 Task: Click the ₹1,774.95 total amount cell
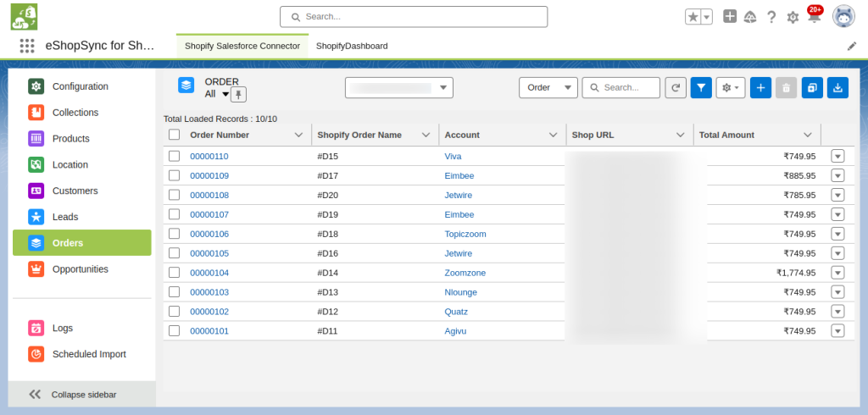click(796, 273)
